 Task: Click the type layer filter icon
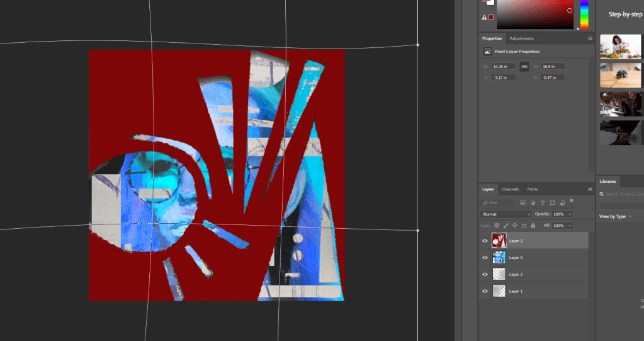[543, 203]
